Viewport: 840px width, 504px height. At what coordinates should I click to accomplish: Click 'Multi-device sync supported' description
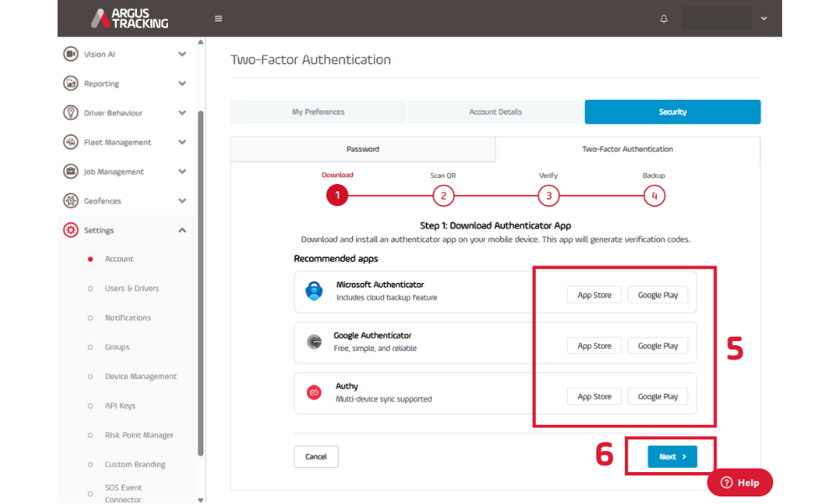[x=384, y=399]
